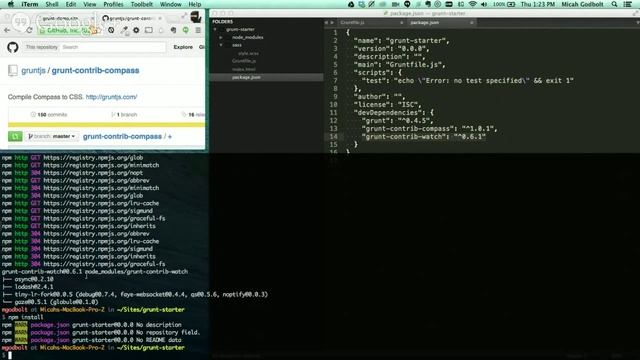Open the Apple menu

click(11, 4)
